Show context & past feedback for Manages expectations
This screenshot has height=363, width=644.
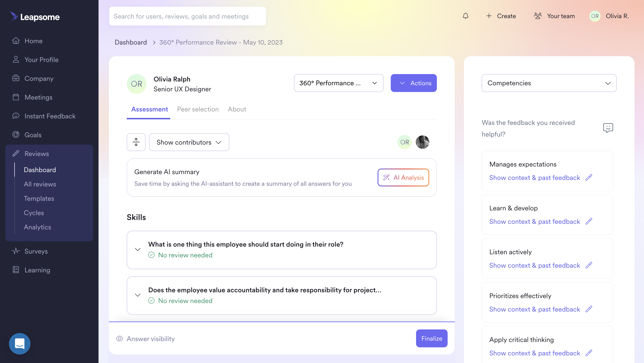(535, 178)
